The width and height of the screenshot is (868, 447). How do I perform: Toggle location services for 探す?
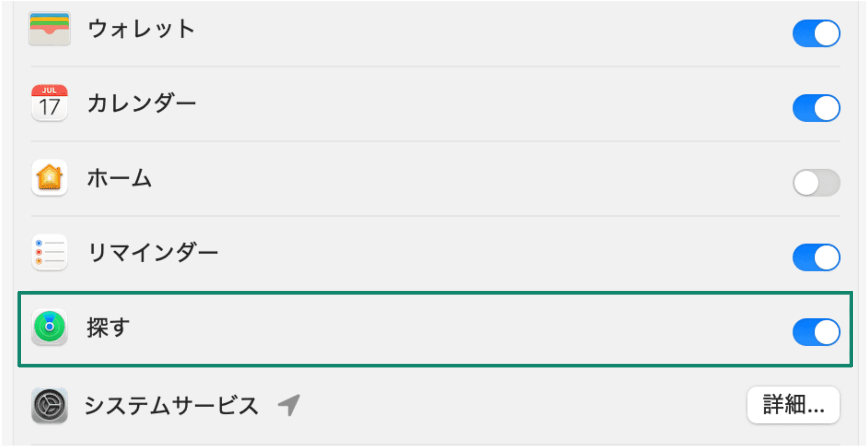tap(816, 332)
